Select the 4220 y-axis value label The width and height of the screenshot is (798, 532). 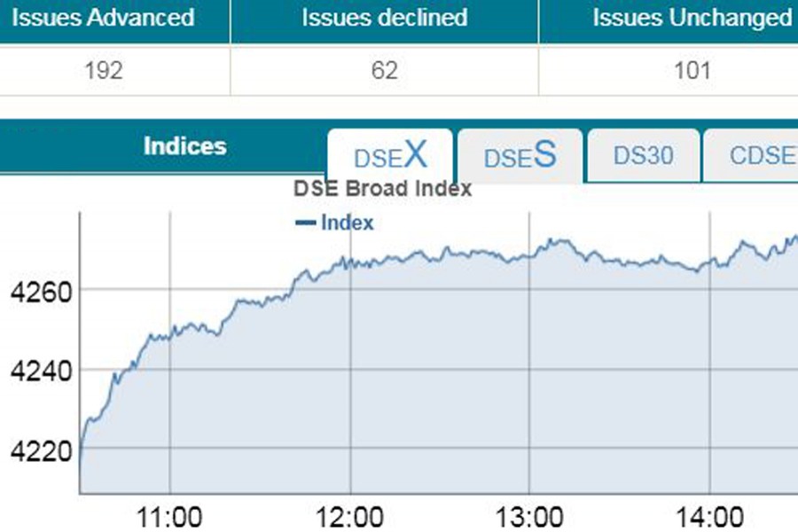point(35,451)
